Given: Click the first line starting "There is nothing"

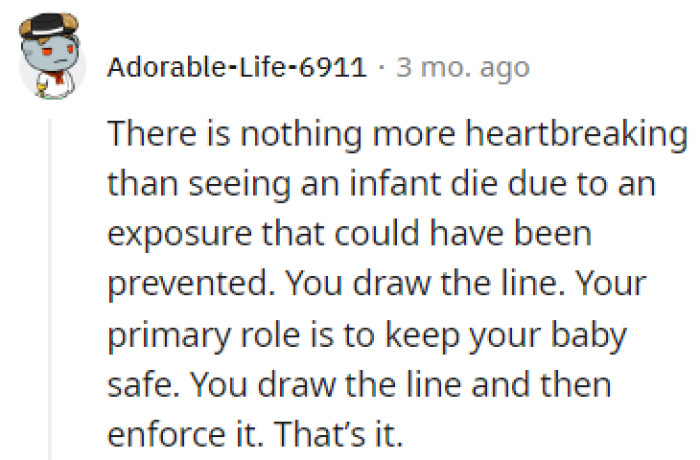Looking at the screenshot, I should [396, 134].
